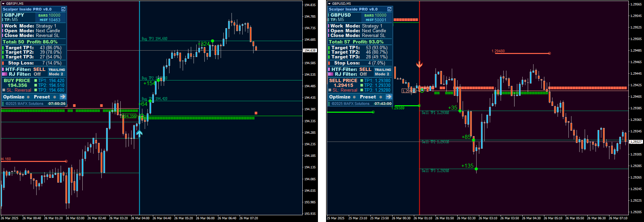
Task: Click Optimize in the GBPUSD panel
Action: coord(340,97)
